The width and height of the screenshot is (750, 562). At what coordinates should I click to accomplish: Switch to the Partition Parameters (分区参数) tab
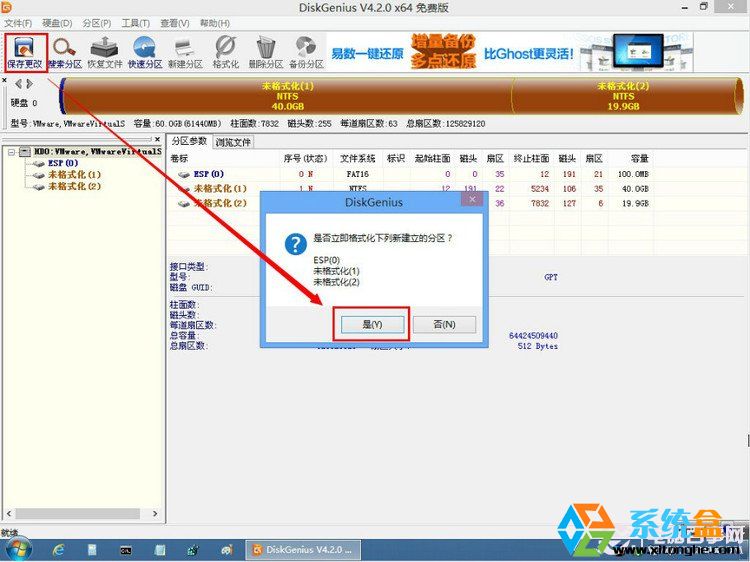pyautogui.click(x=189, y=141)
